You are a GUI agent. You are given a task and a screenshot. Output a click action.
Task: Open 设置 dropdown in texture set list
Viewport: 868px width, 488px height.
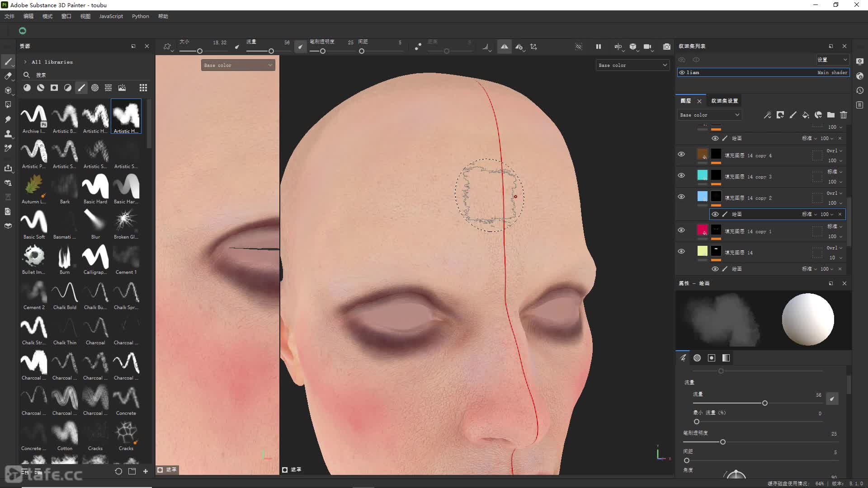pos(832,60)
